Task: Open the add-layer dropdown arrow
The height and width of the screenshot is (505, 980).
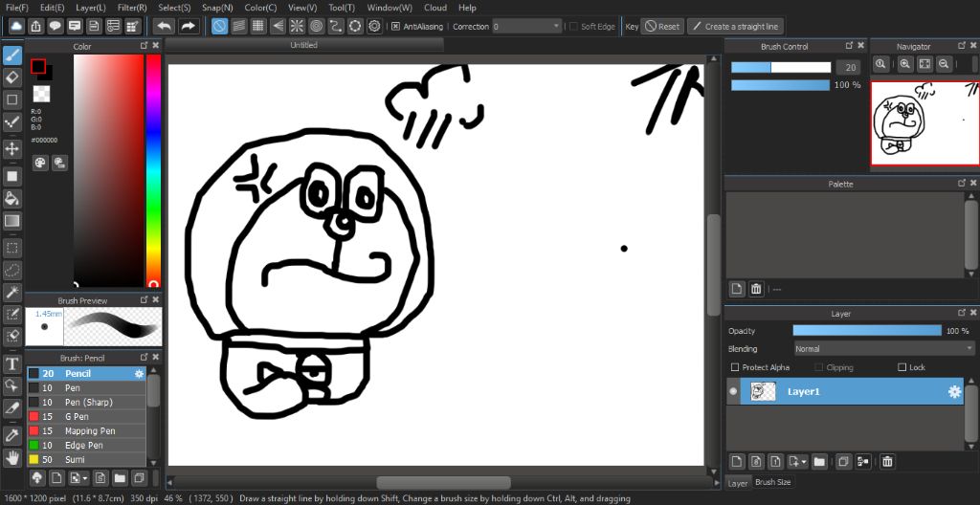Action: pyautogui.click(x=804, y=462)
